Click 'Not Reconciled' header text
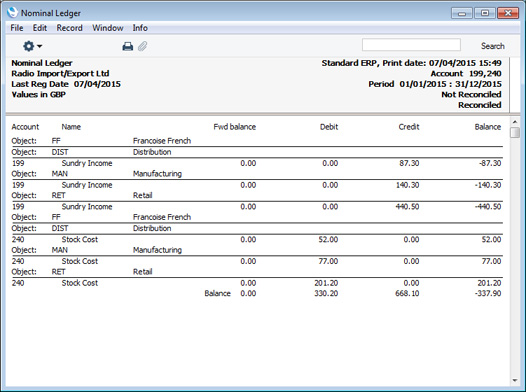The image size is (526, 392). coord(471,95)
